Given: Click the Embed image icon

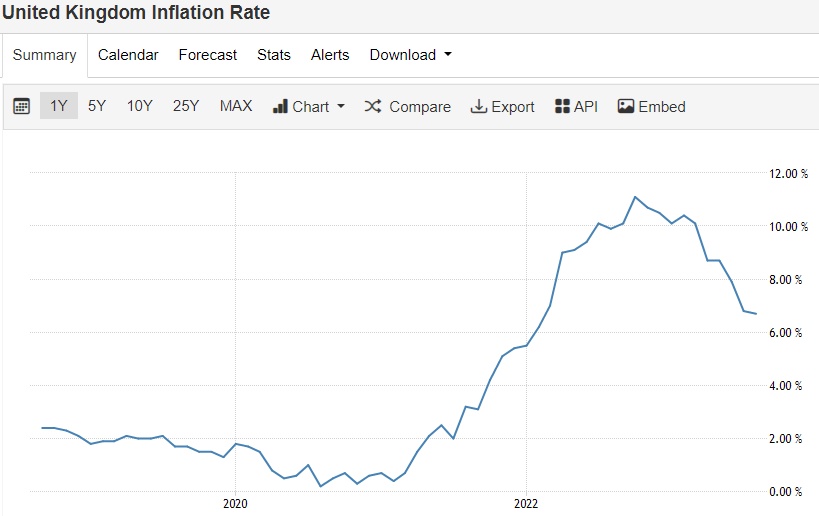Looking at the screenshot, I should coord(626,106).
